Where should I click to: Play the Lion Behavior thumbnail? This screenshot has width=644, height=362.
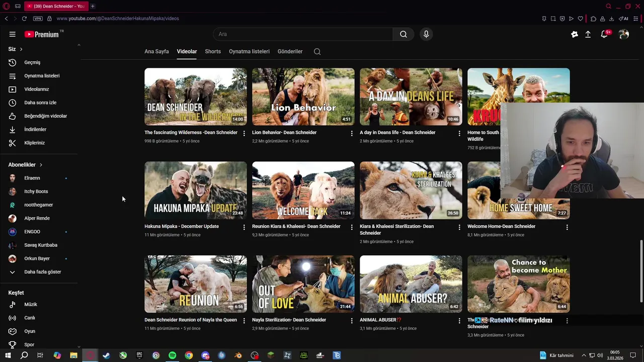[x=303, y=97]
